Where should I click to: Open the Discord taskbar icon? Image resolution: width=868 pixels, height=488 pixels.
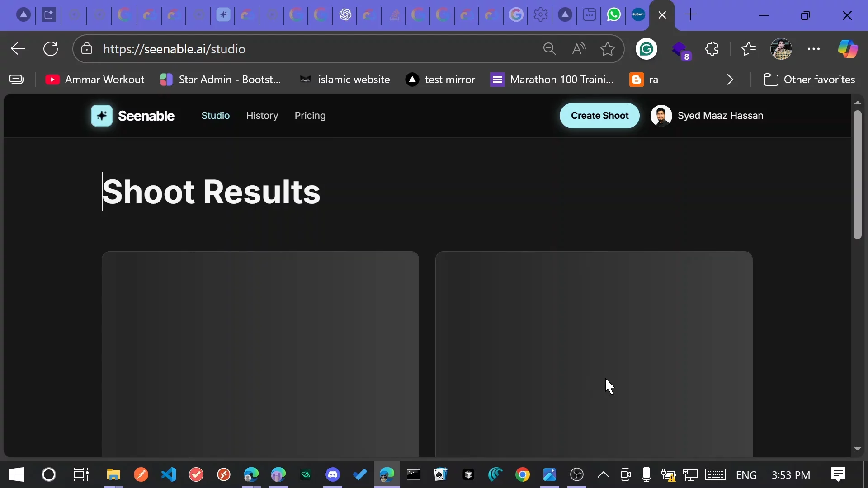pos(333,475)
